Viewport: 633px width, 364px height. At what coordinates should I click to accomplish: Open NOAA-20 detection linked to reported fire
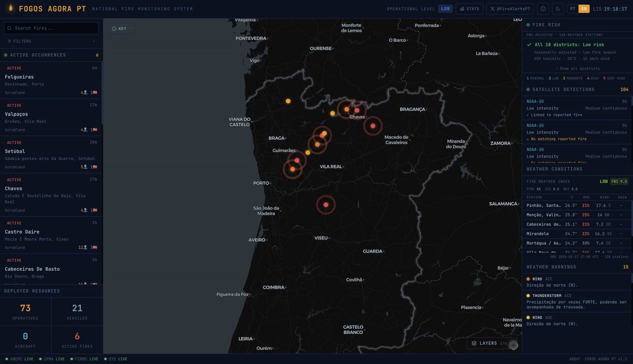pos(577,108)
